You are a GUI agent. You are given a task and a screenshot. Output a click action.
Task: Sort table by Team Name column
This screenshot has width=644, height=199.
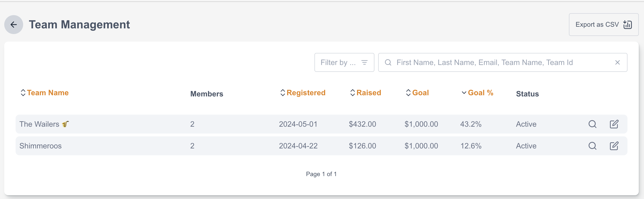[47, 93]
